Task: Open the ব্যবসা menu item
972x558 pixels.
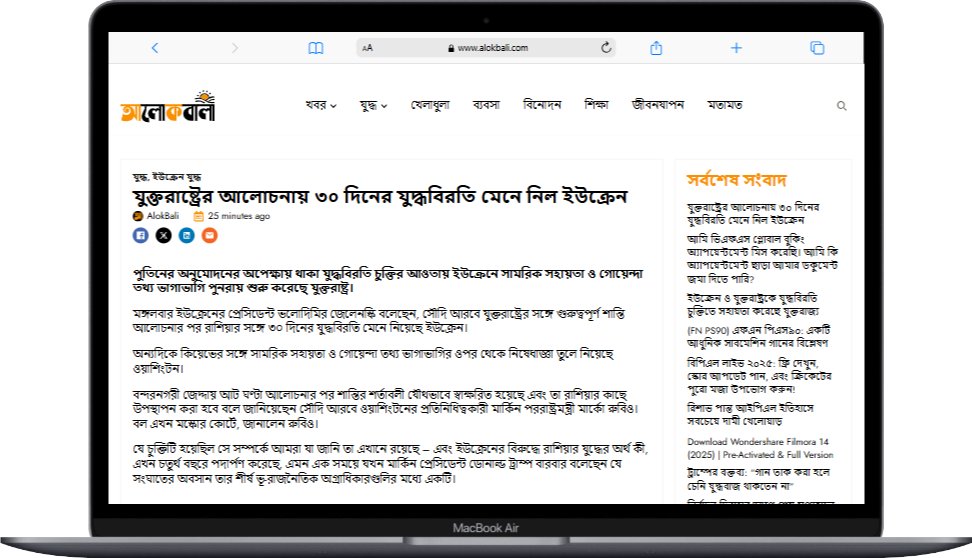Action: point(486,105)
